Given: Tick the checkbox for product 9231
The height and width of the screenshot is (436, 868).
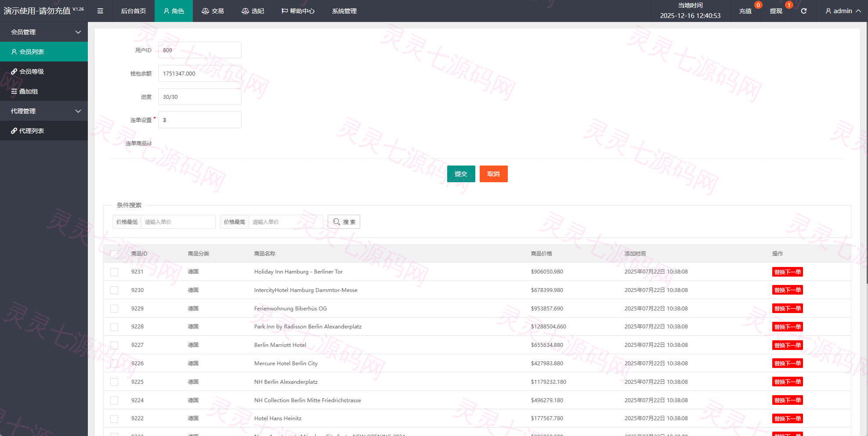Looking at the screenshot, I should 114,272.
